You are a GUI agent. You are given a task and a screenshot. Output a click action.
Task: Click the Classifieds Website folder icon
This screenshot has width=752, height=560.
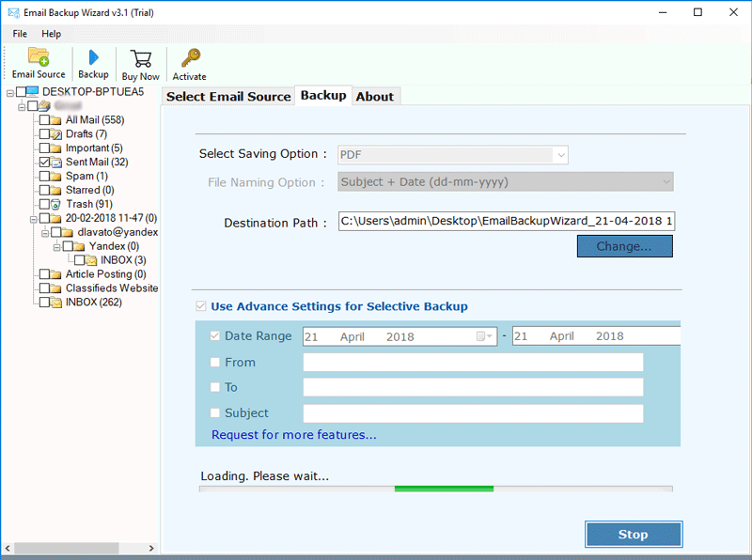click(56, 288)
